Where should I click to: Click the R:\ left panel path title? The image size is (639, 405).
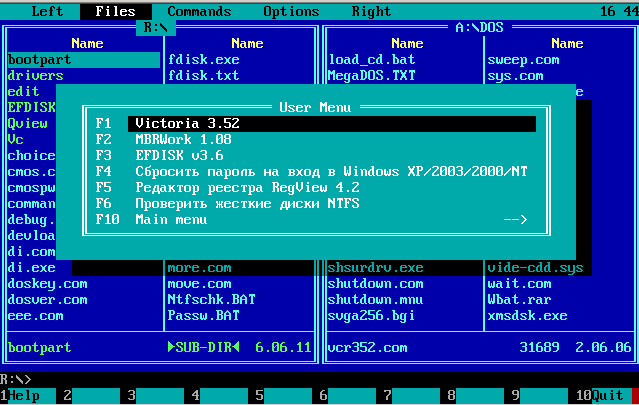(156, 27)
